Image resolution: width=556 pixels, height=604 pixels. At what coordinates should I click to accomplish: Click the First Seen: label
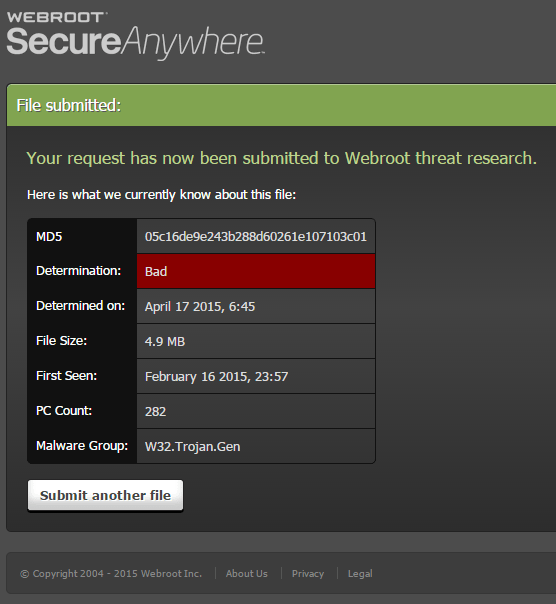pos(67,376)
